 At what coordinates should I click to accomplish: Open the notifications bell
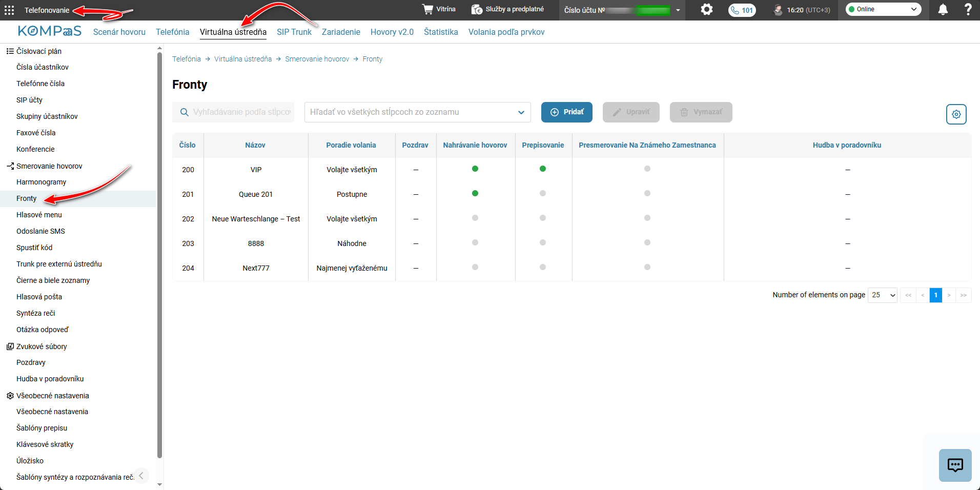click(x=943, y=9)
